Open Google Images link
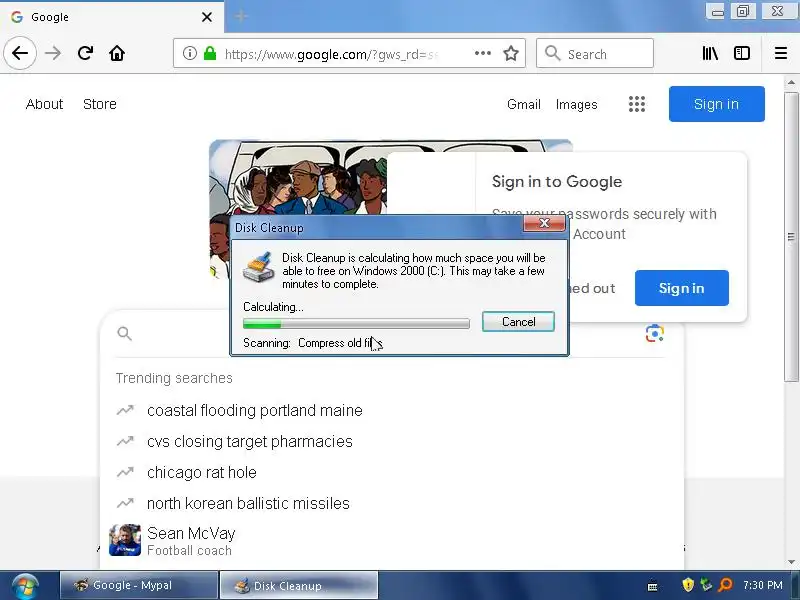 [x=577, y=104]
